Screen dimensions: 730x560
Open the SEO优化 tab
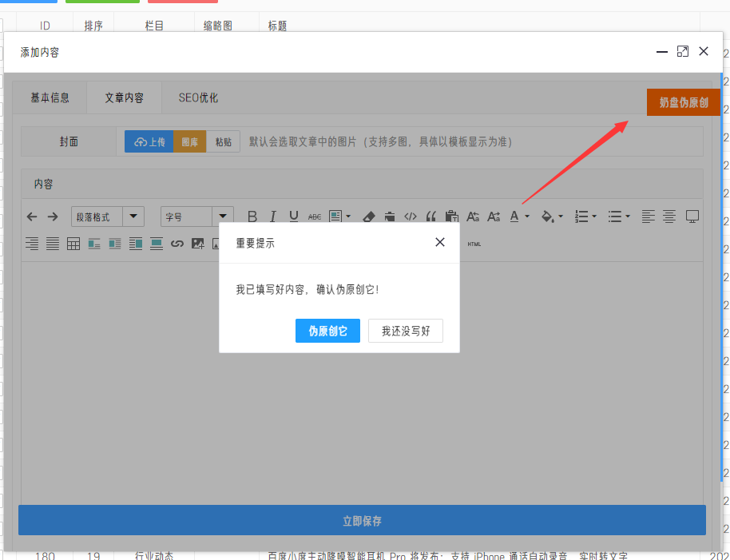pos(198,97)
